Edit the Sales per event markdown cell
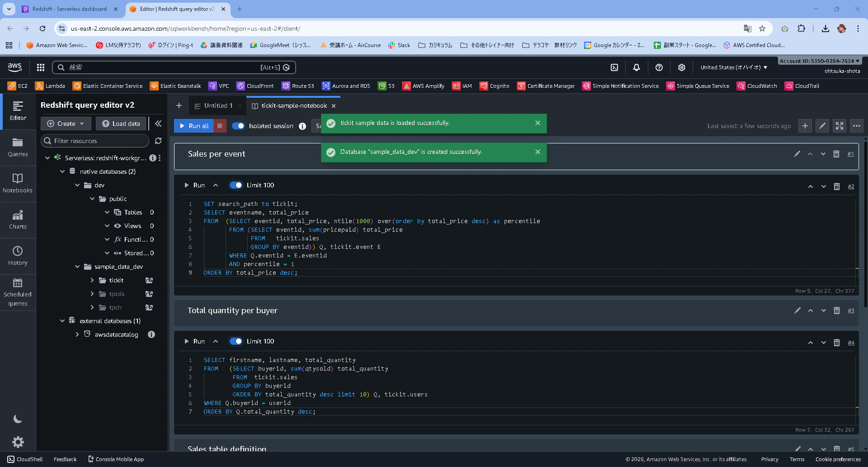This screenshot has height=467, width=868. [797, 154]
